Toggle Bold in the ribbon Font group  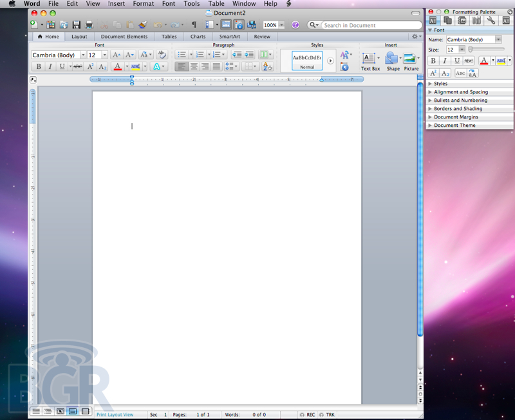38,66
